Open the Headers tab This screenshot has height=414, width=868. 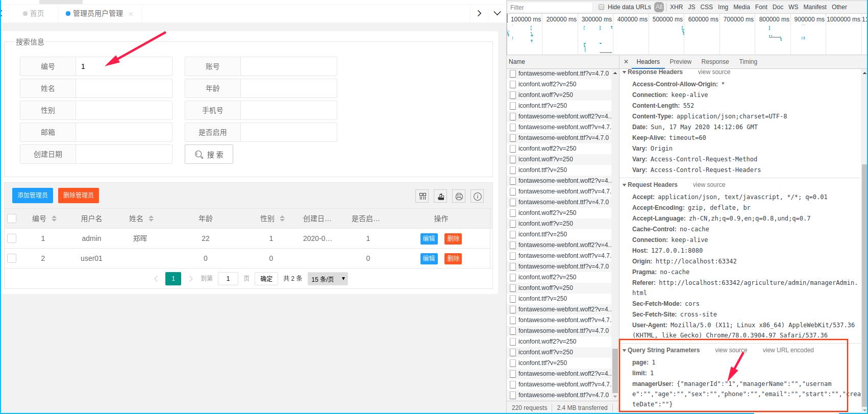(x=648, y=62)
